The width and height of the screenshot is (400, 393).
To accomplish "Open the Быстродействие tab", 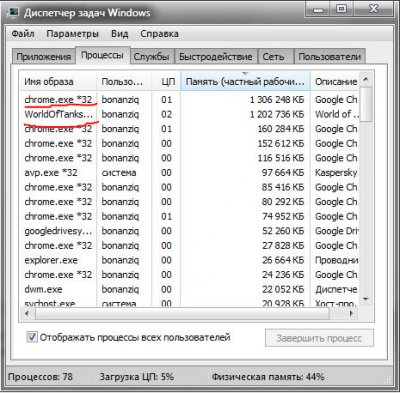I will click(216, 57).
